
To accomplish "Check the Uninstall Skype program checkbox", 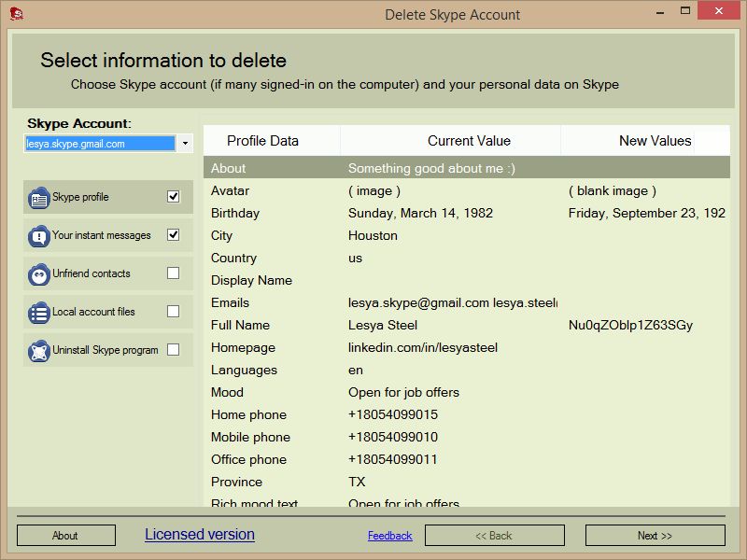I will coord(174,349).
